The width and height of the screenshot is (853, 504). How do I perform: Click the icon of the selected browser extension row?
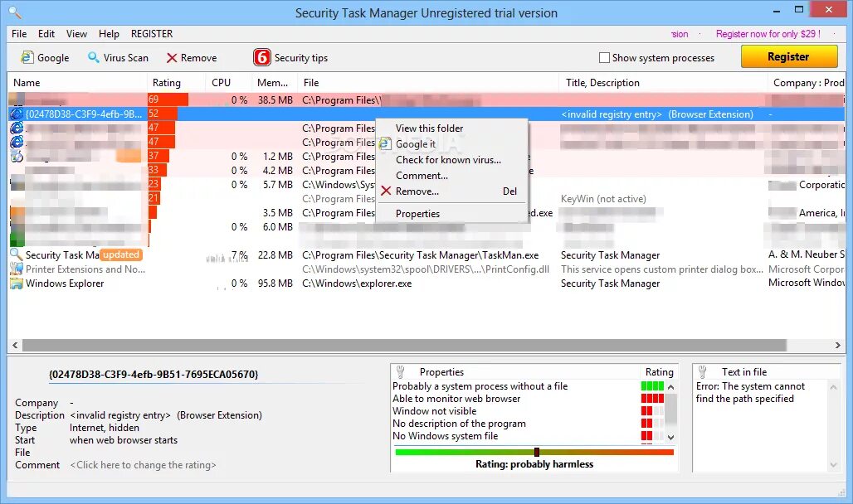[x=17, y=114]
